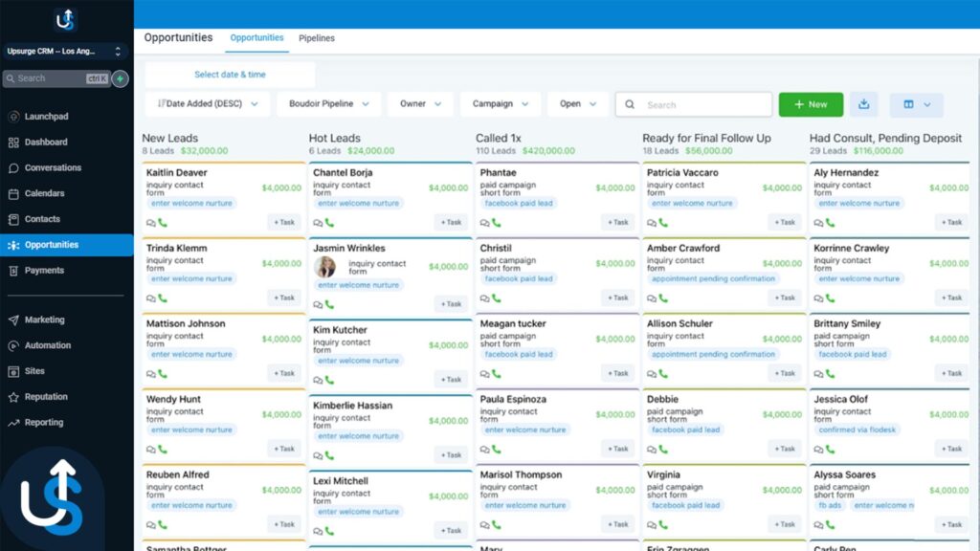Click phone icon on Brittany Smiley card

click(x=830, y=374)
